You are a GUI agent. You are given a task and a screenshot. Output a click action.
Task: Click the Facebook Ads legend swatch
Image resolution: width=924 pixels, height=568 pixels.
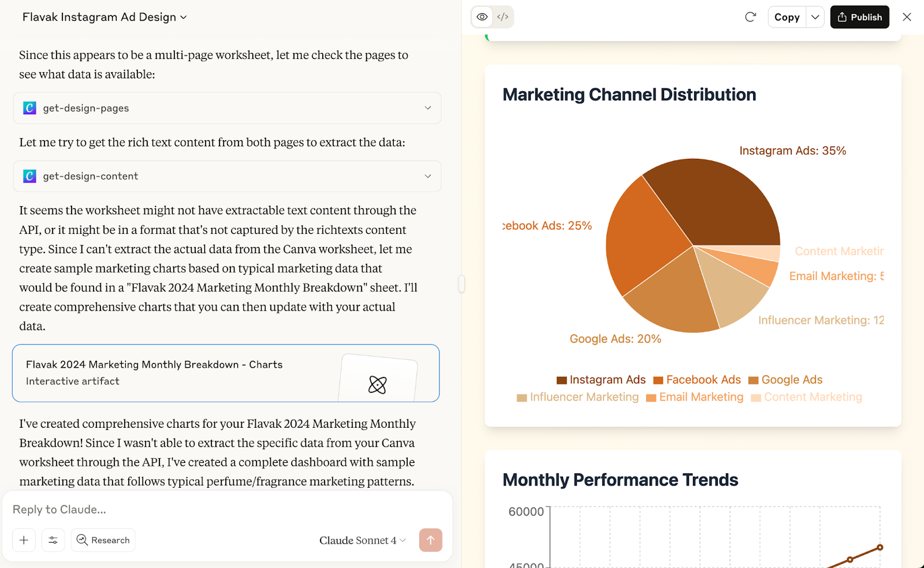658,380
